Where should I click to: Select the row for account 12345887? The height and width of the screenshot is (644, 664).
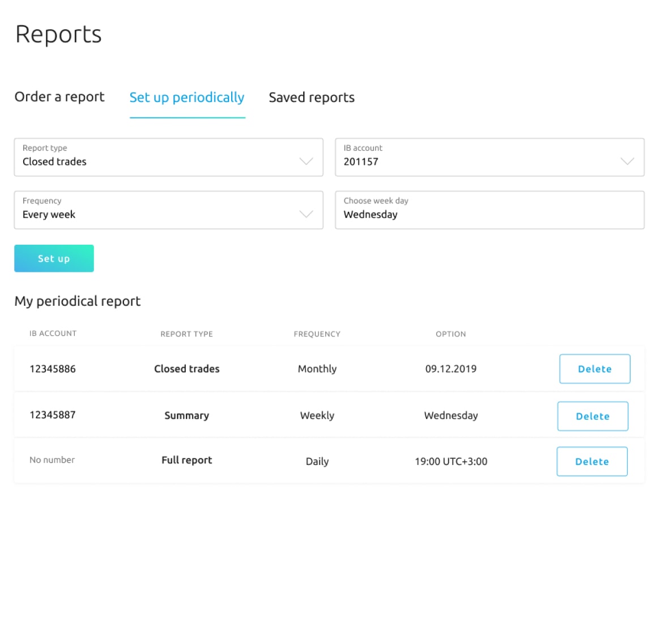tap(53, 415)
